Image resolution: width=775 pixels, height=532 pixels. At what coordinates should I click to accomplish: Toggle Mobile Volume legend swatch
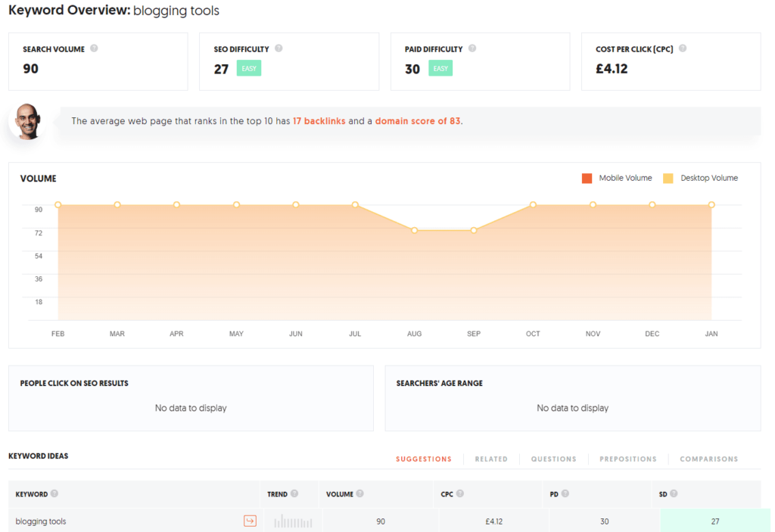587,179
